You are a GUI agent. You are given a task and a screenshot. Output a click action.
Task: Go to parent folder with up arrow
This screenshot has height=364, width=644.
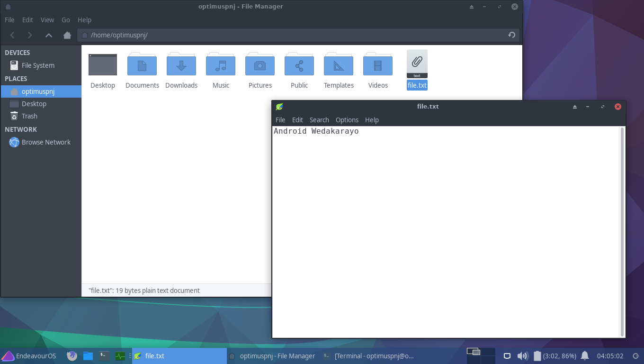click(48, 35)
